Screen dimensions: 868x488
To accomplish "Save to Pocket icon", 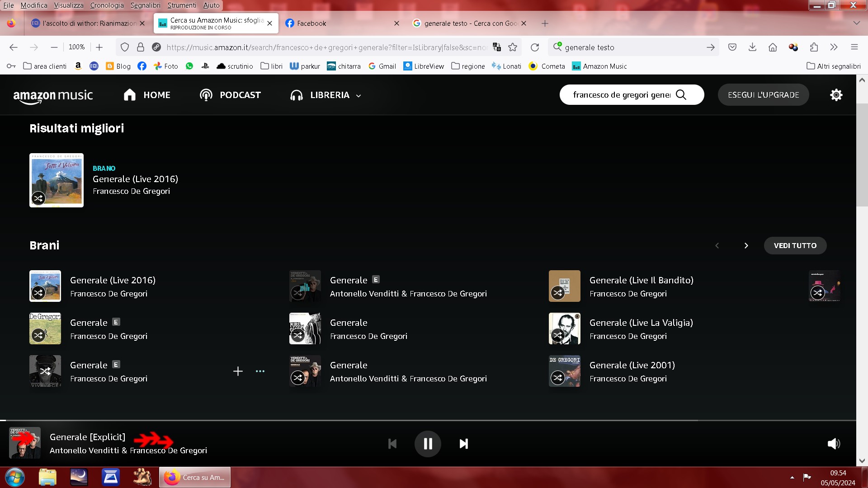I will click(732, 47).
